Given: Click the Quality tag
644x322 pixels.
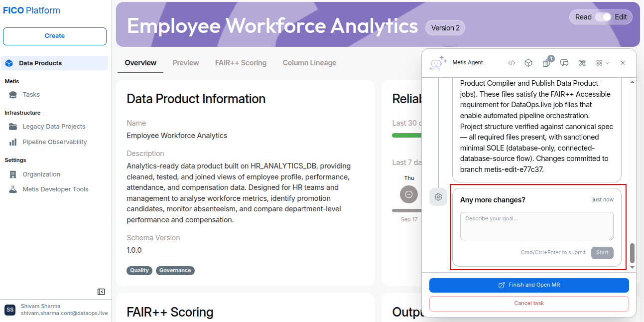Looking at the screenshot, I should pyautogui.click(x=139, y=270).
